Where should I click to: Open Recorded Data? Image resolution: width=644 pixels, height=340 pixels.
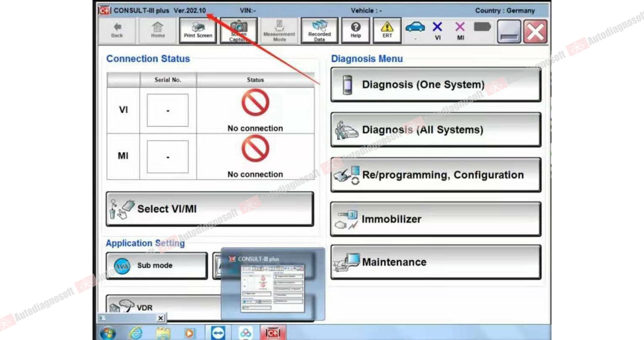320,31
